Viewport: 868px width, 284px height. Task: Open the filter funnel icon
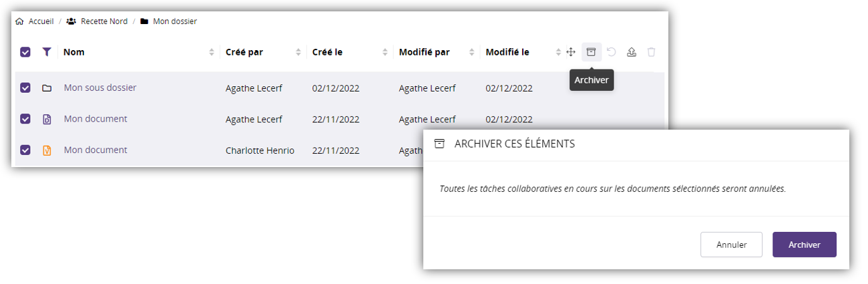click(x=46, y=52)
